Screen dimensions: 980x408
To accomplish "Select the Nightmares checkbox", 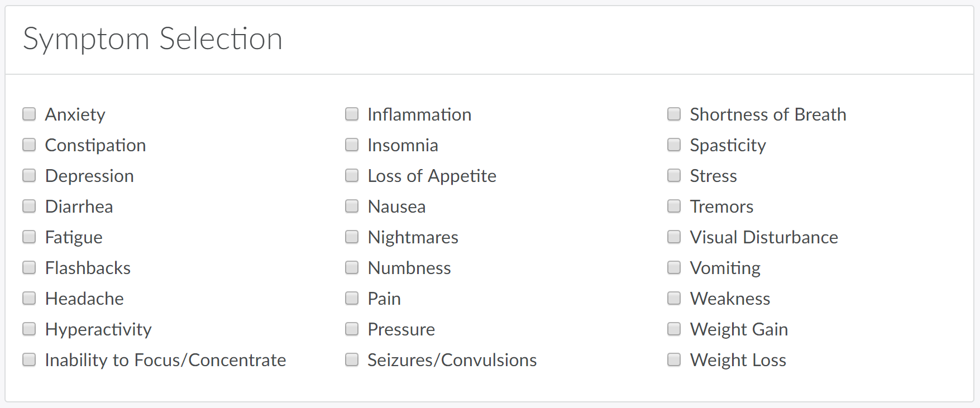I will click(x=352, y=237).
